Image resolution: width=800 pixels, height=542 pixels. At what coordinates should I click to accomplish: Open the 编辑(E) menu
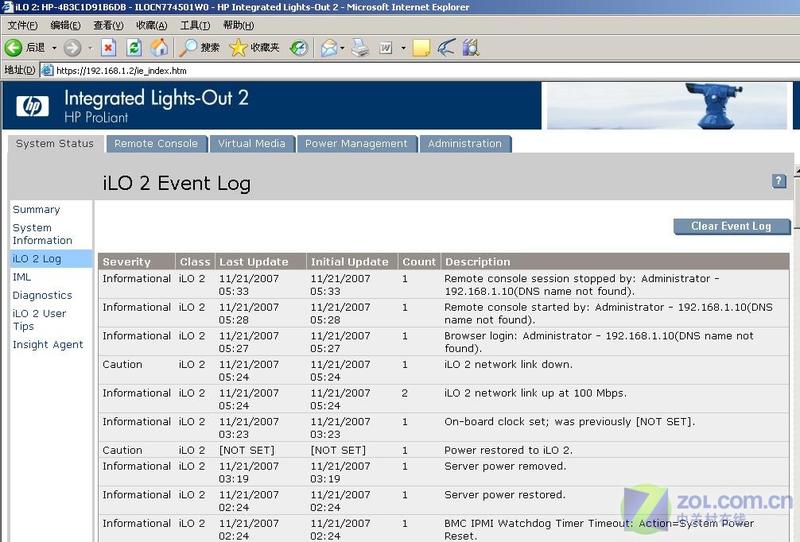(x=65, y=25)
